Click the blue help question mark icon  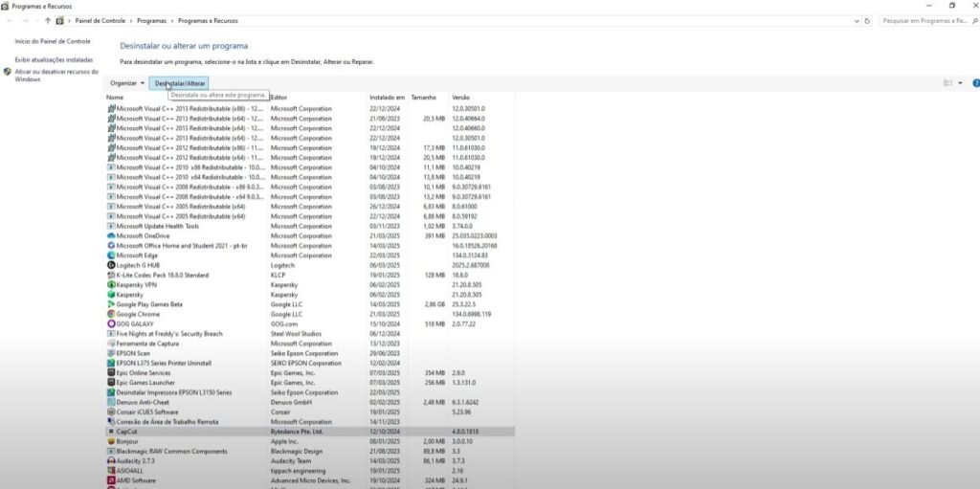click(x=976, y=83)
